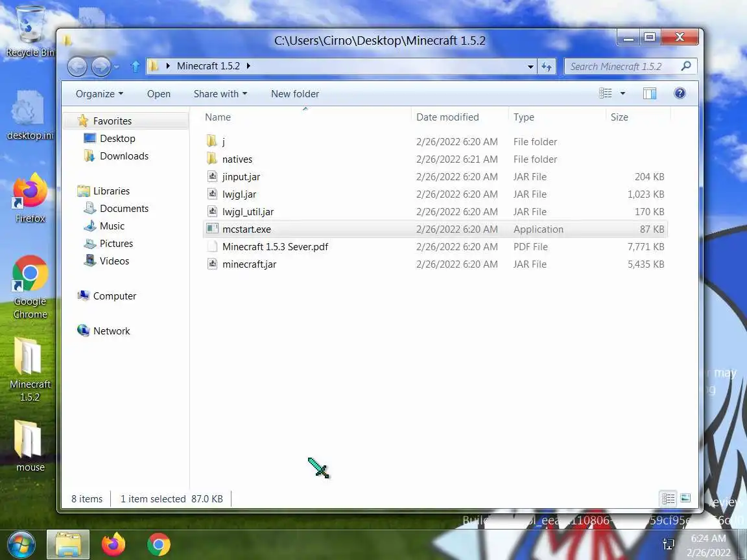Viewport: 747px width, 560px height.
Task: Go up one folder level arrow
Action: pyautogui.click(x=136, y=66)
